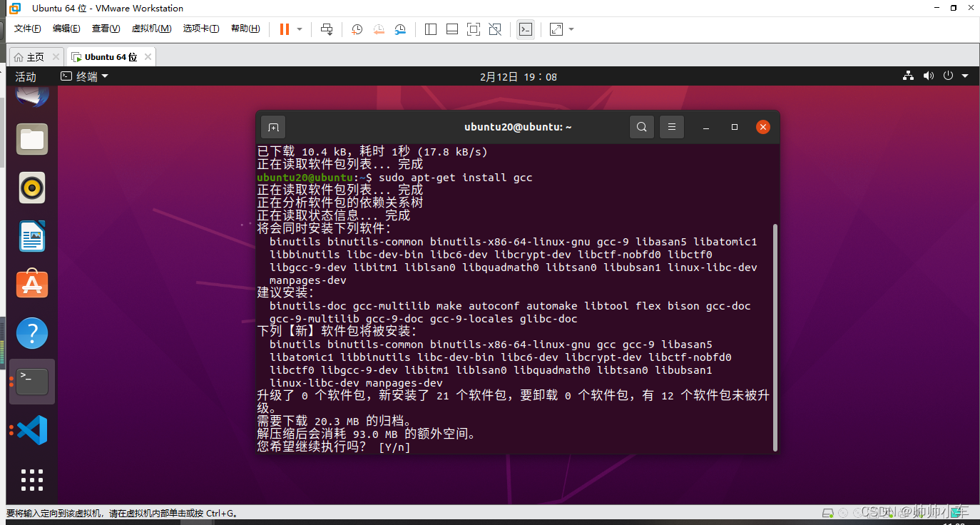Open the snapshot manager
Image resolution: width=980 pixels, height=525 pixels.
[x=400, y=29]
